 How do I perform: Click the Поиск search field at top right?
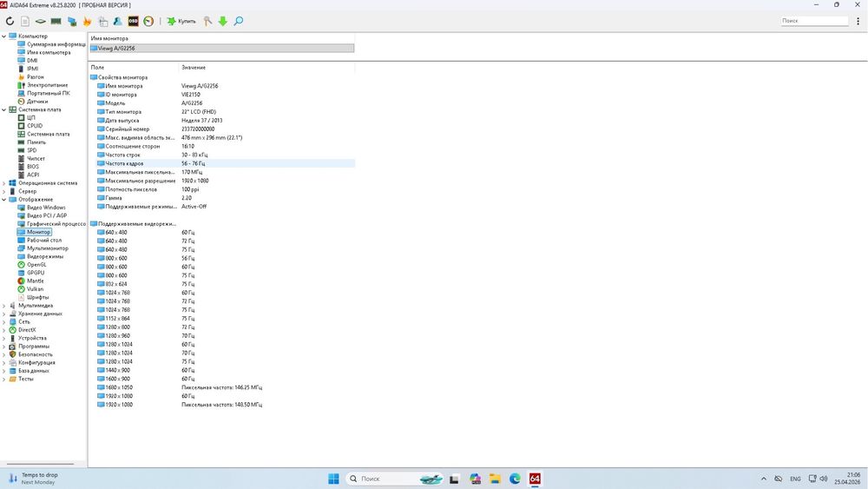[814, 21]
